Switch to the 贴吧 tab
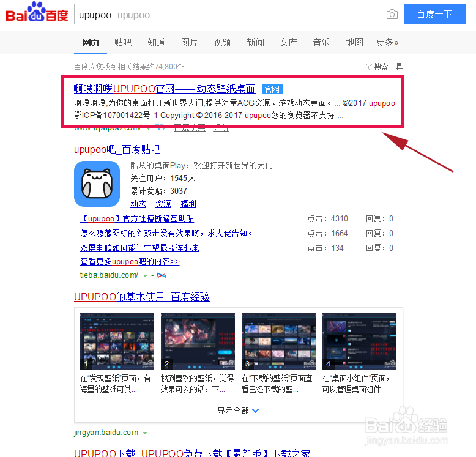Image resolution: width=476 pixels, height=457 pixels. click(x=123, y=42)
